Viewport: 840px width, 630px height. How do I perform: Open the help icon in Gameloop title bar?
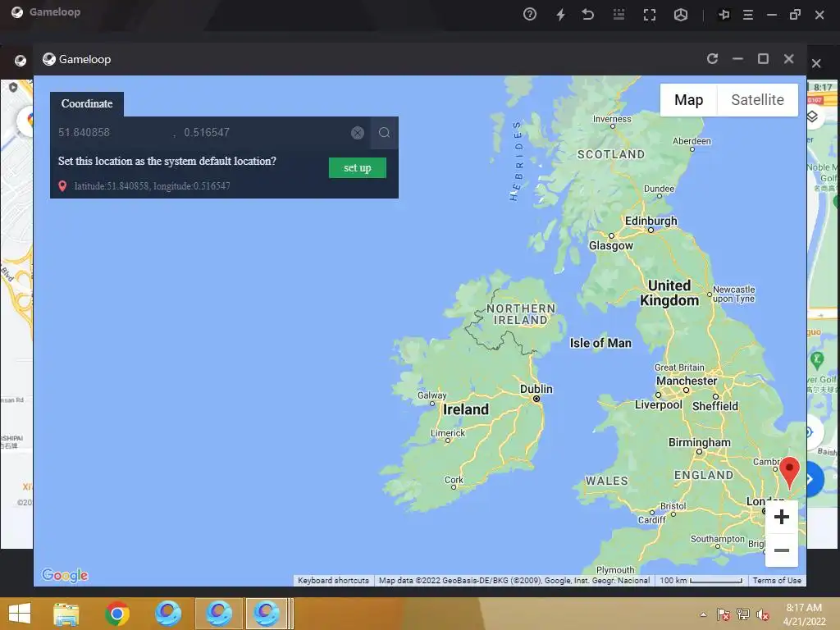point(529,15)
